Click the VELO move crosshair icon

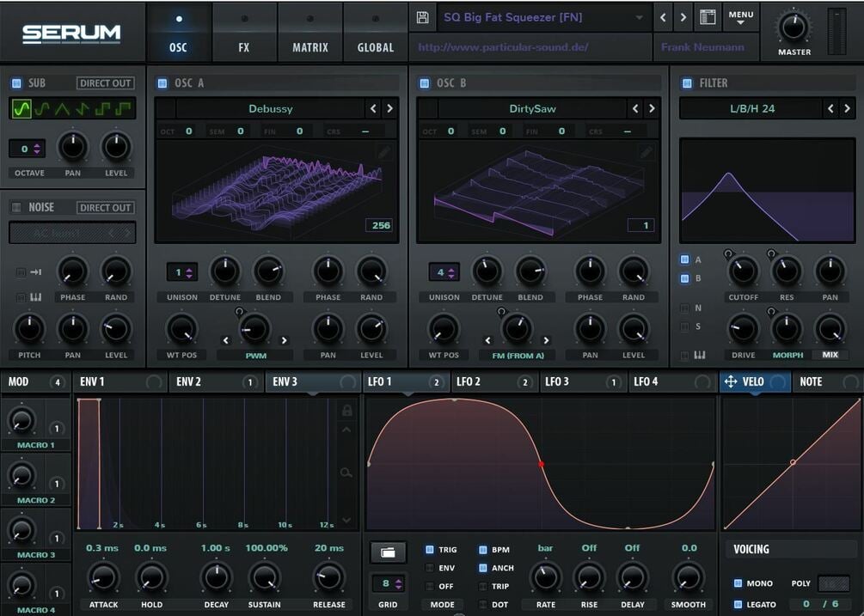(731, 381)
